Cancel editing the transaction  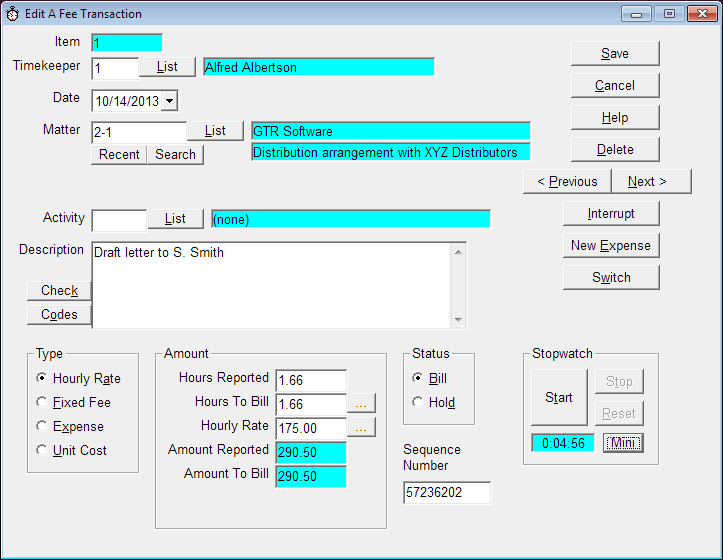point(615,85)
